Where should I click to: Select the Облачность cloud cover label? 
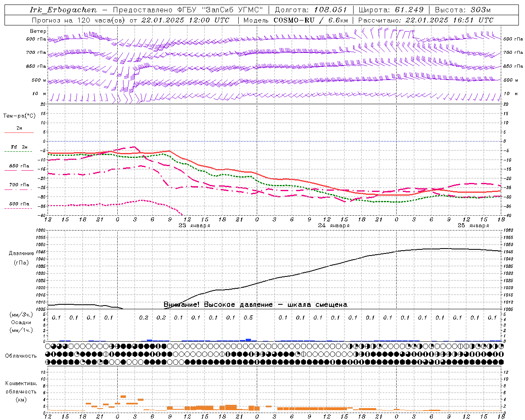click(21, 356)
